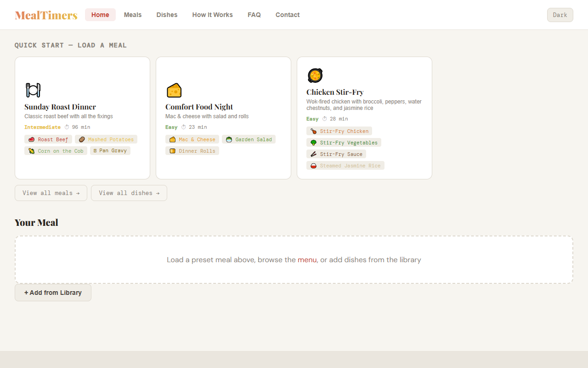Click the cheese icon on Comfort Food Night card
Screen dimensions: 588x368
(x=174, y=90)
